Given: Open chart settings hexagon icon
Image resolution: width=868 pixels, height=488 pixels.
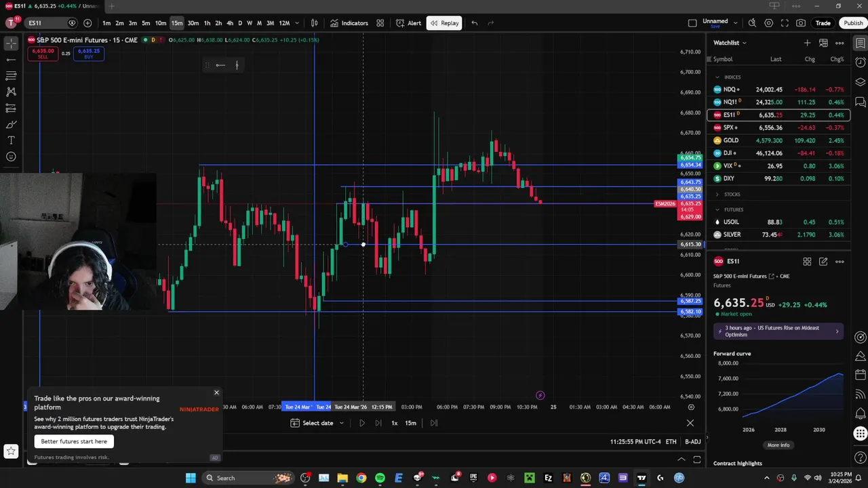Looking at the screenshot, I should pos(768,23).
